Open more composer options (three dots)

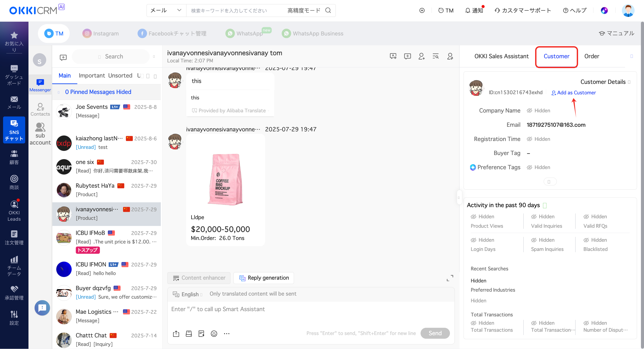[x=226, y=333]
